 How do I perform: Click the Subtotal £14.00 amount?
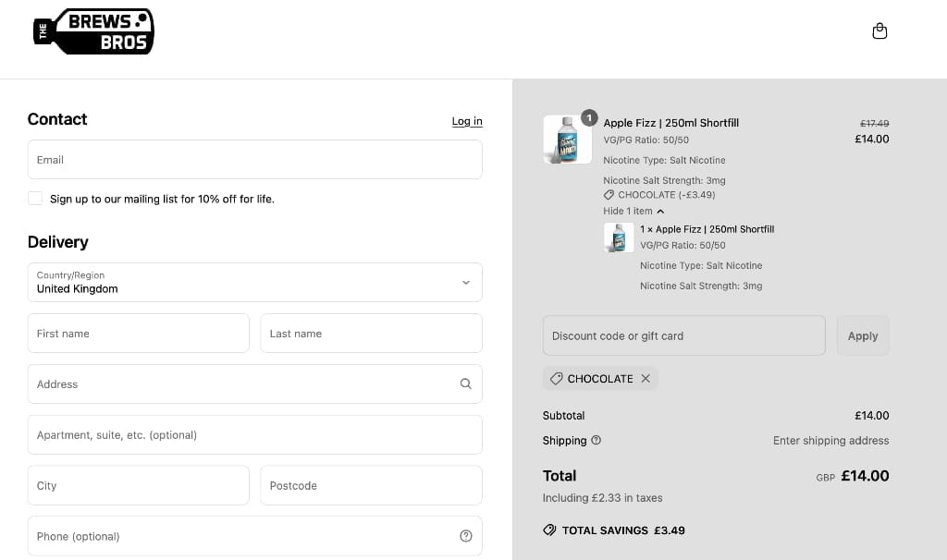[871, 416]
